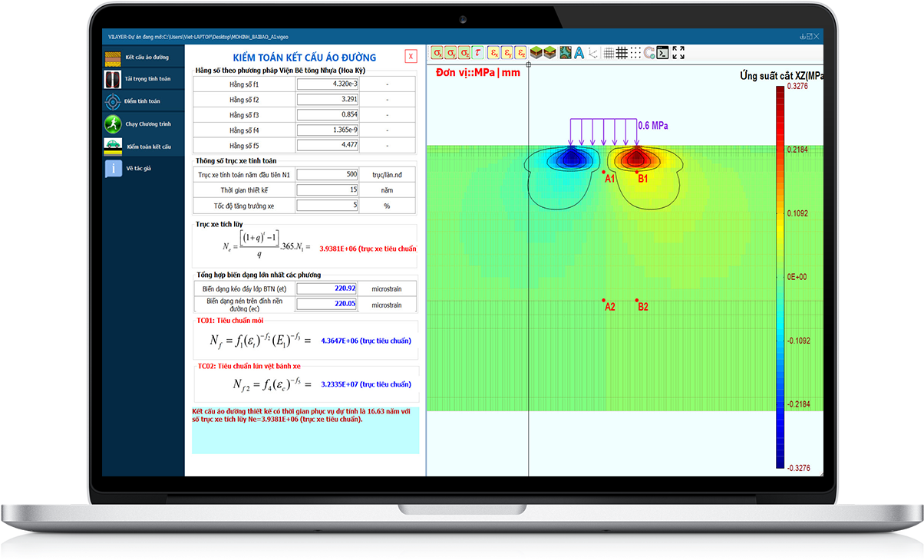Select 'Điểm tính toán' in sidebar

pyautogui.click(x=144, y=101)
